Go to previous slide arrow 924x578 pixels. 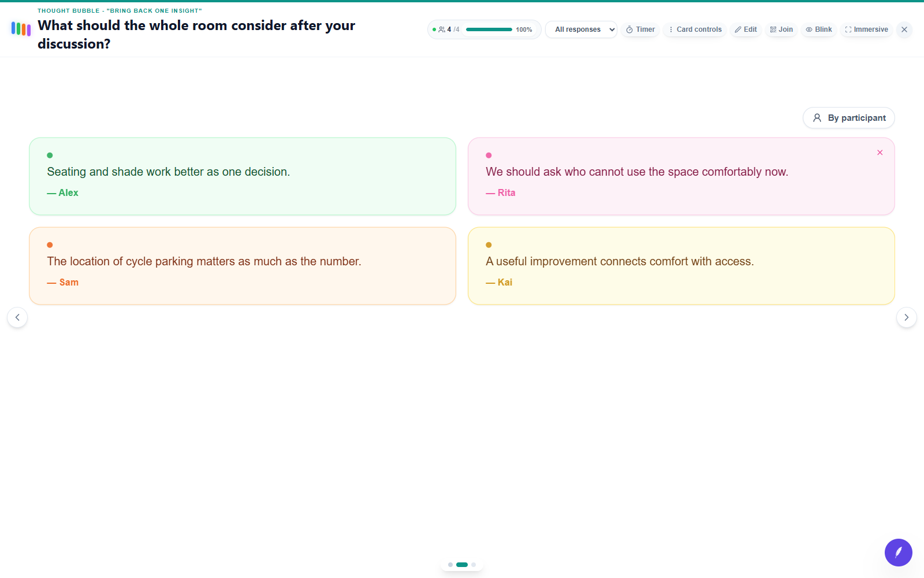(x=17, y=317)
